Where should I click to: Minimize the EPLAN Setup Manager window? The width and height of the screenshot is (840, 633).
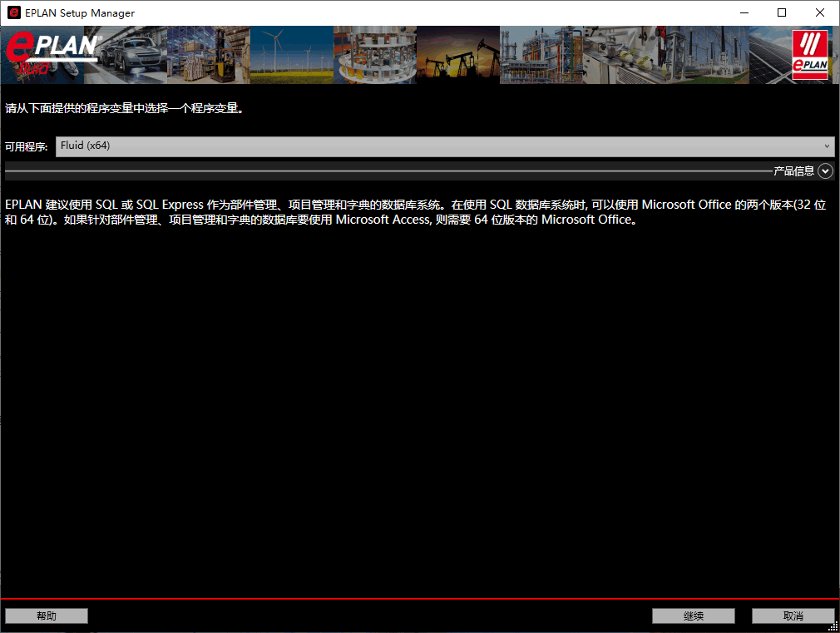[744, 12]
